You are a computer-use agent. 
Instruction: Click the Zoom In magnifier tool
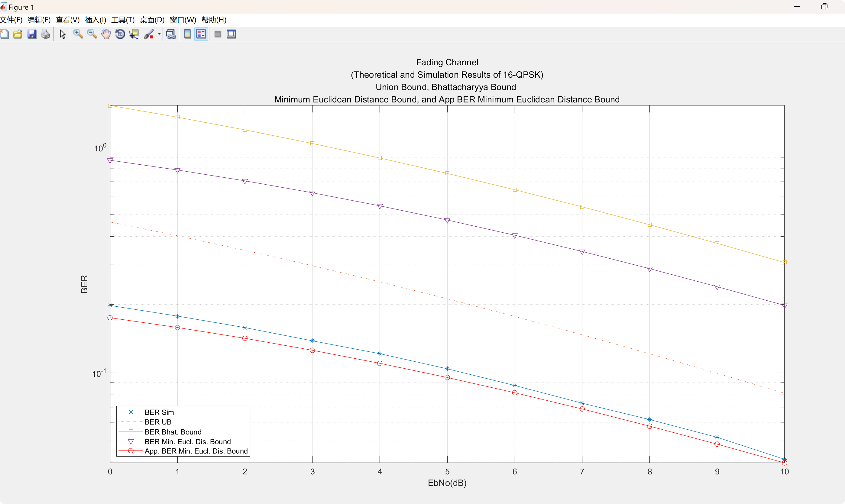(x=78, y=34)
